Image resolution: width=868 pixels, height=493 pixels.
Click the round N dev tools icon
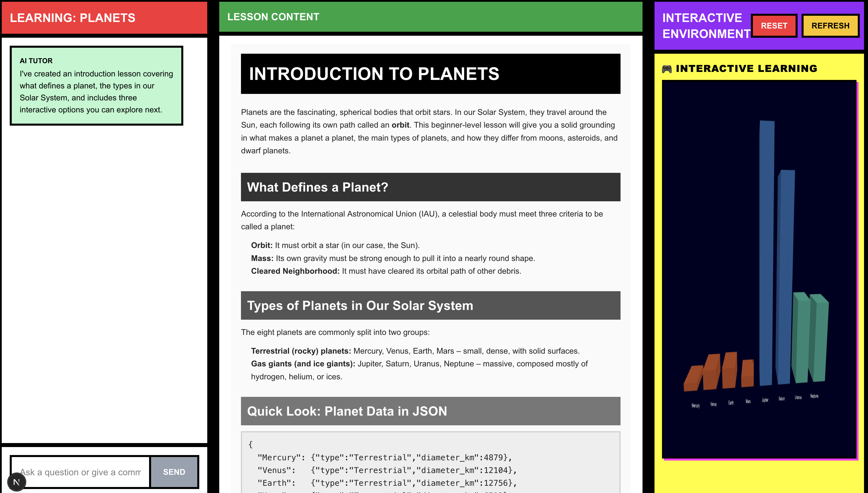tap(16, 482)
